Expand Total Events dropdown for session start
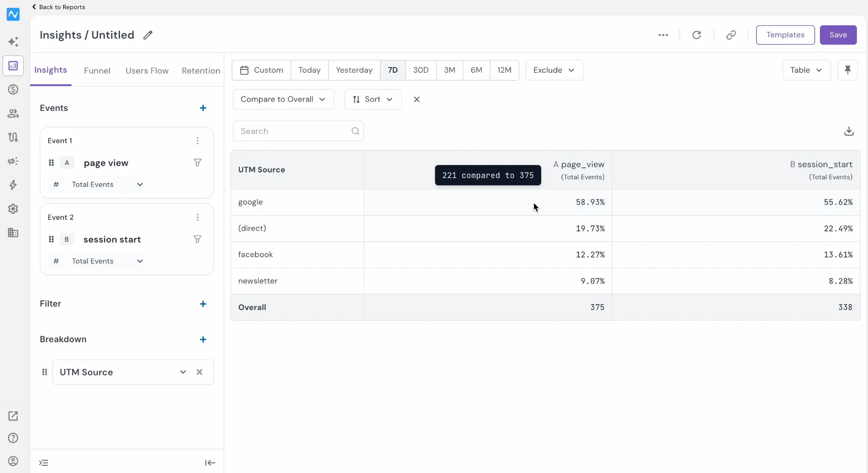 (x=107, y=261)
